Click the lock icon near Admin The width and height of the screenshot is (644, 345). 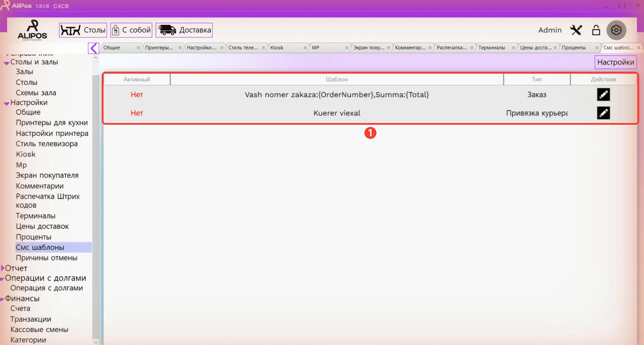596,30
